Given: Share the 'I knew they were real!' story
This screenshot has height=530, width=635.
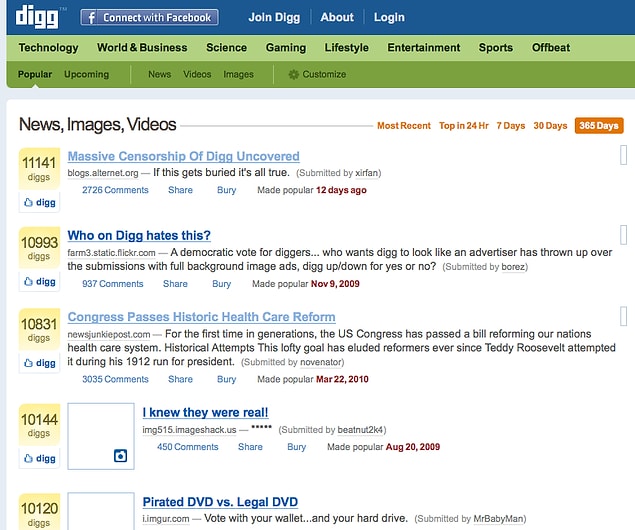Looking at the screenshot, I should tap(250, 447).
